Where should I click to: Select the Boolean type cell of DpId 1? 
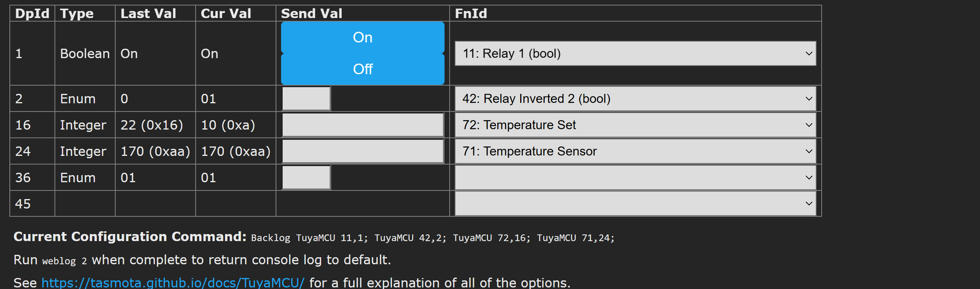pyautogui.click(x=85, y=53)
